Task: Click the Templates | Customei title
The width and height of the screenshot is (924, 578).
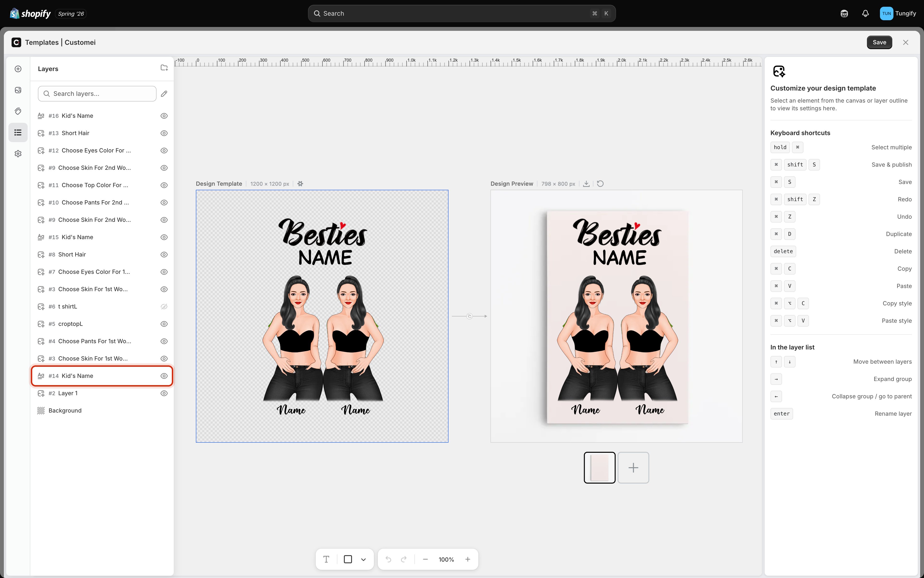Action: [x=60, y=42]
